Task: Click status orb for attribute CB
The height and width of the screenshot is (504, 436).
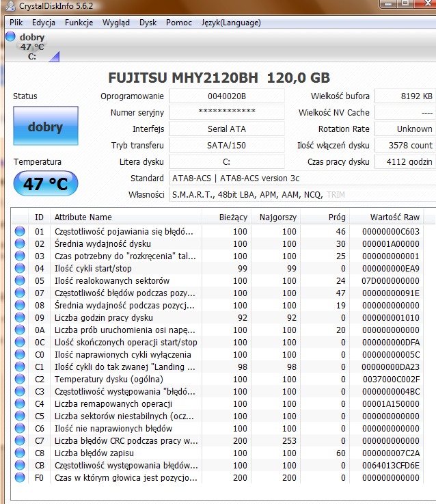Action: click(x=20, y=465)
